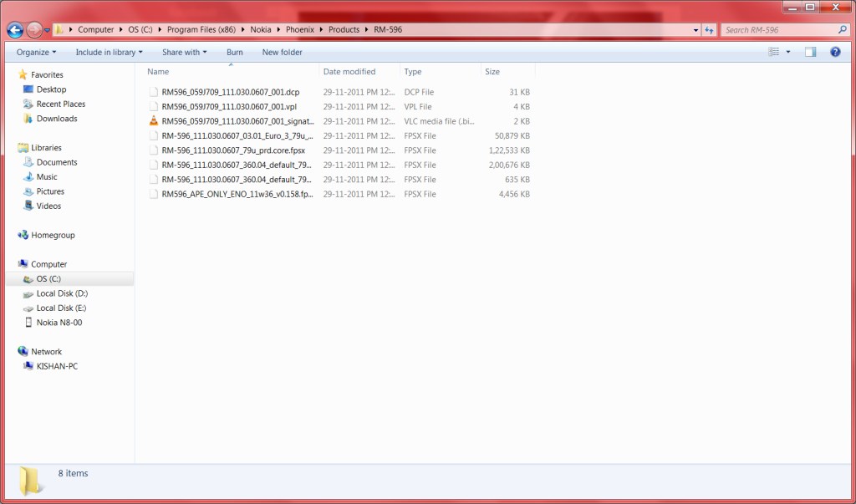Select file RM596_059J709_111.030.0607_001.vpl
The width and height of the screenshot is (856, 504).
[229, 106]
